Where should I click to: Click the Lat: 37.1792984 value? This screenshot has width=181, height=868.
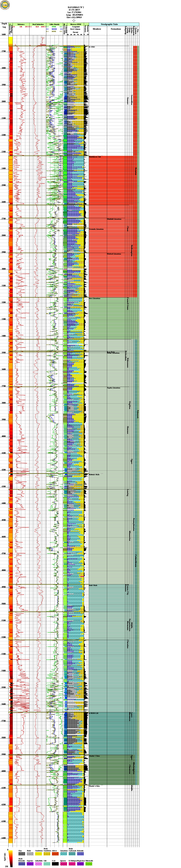click(x=74, y=13)
